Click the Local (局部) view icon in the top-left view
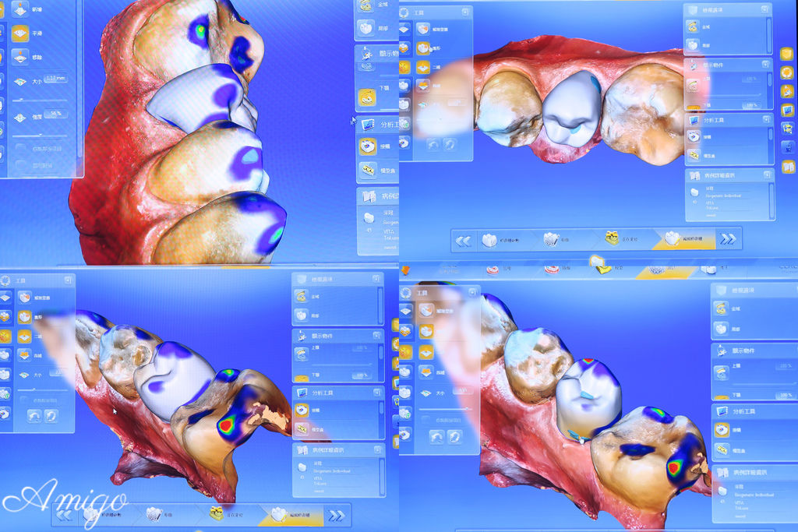 coord(366,28)
